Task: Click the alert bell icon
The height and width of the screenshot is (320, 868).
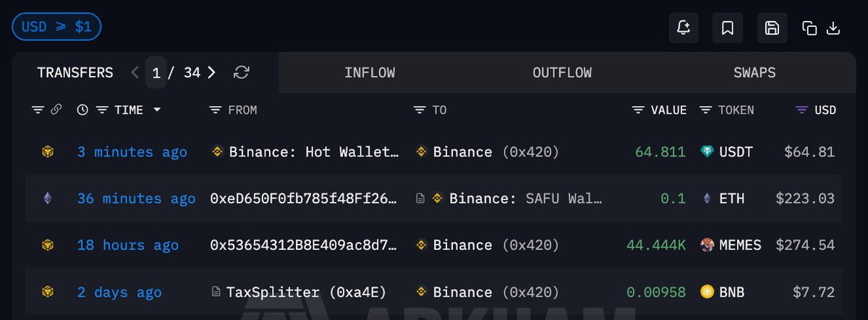Action: pyautogui.click(x=684, y=28)
